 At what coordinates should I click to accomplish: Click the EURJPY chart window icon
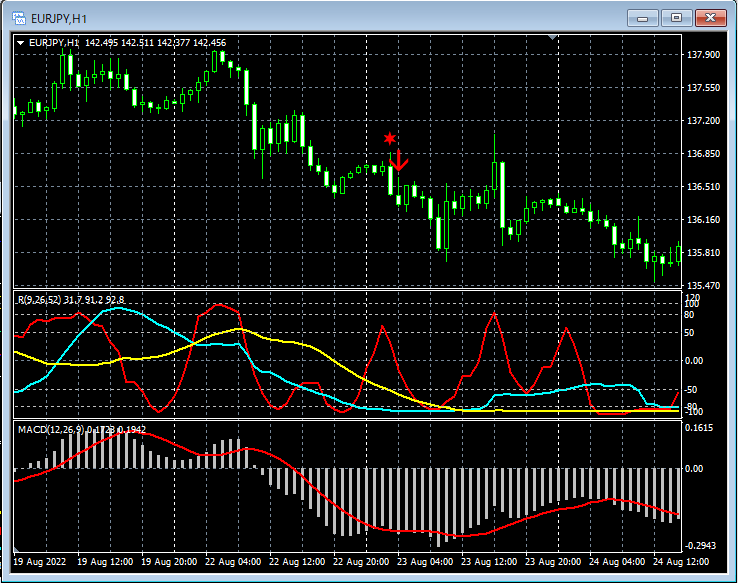point(18,17)
